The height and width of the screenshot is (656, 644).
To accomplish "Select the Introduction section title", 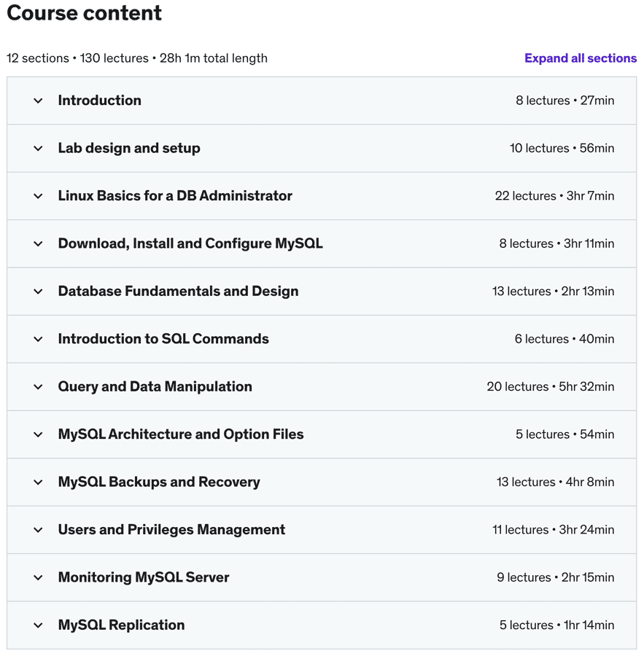I will click(x=100, y=101).
